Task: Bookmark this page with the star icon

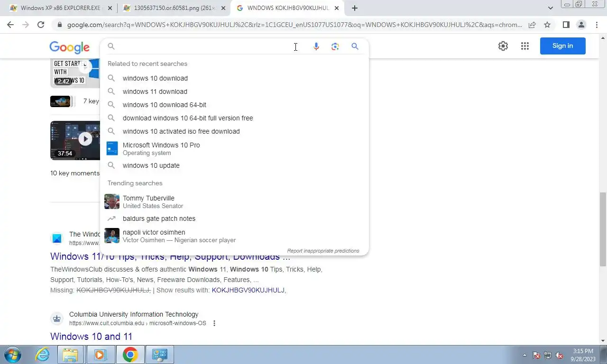Action: [x=547, y=25]
